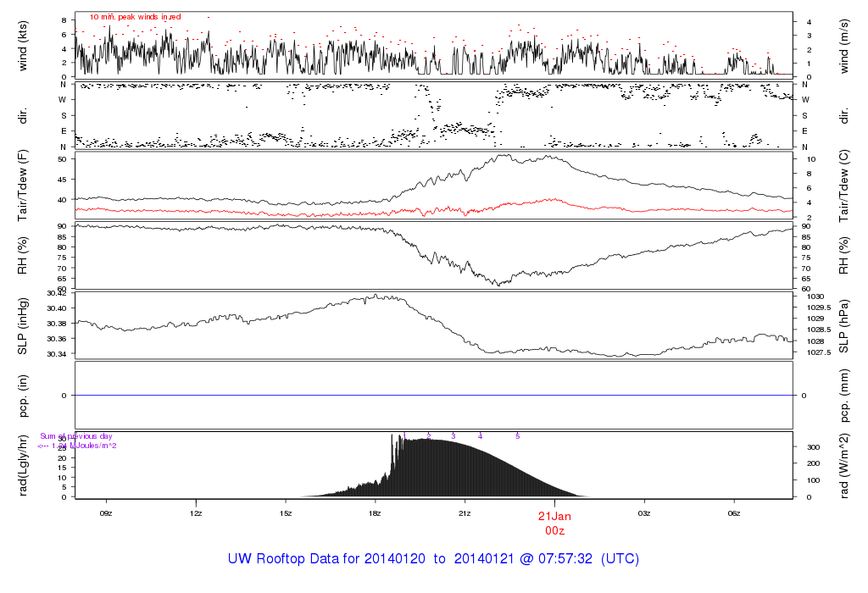This screenshot has height=593, width=868.
Task: Click the 'pcp. (in)' axis label
Action: pos(23,395)
